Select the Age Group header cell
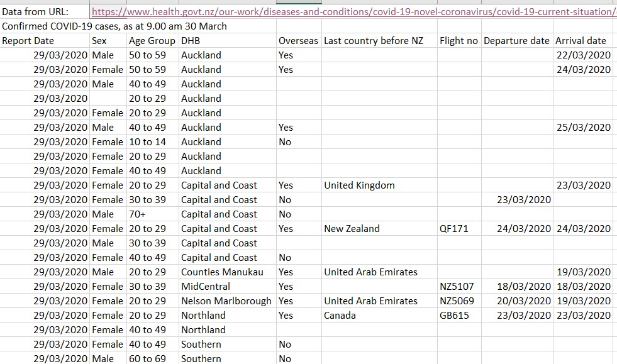 point(152,41)
